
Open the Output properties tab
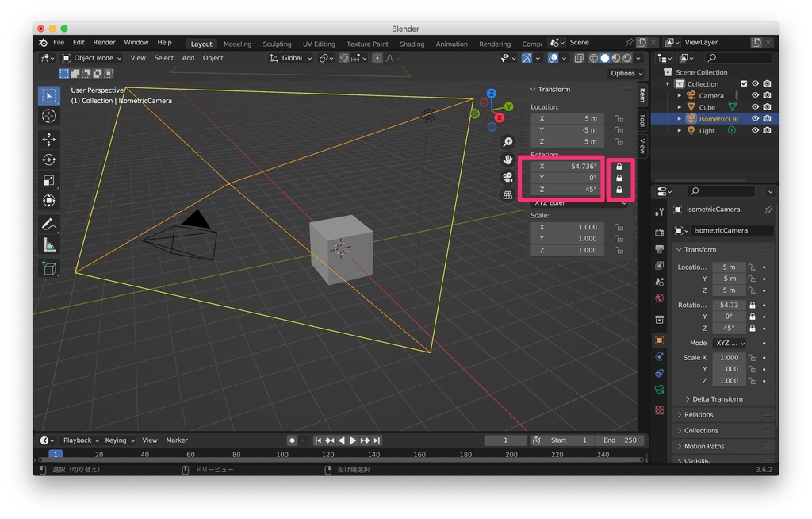point(660,251)
